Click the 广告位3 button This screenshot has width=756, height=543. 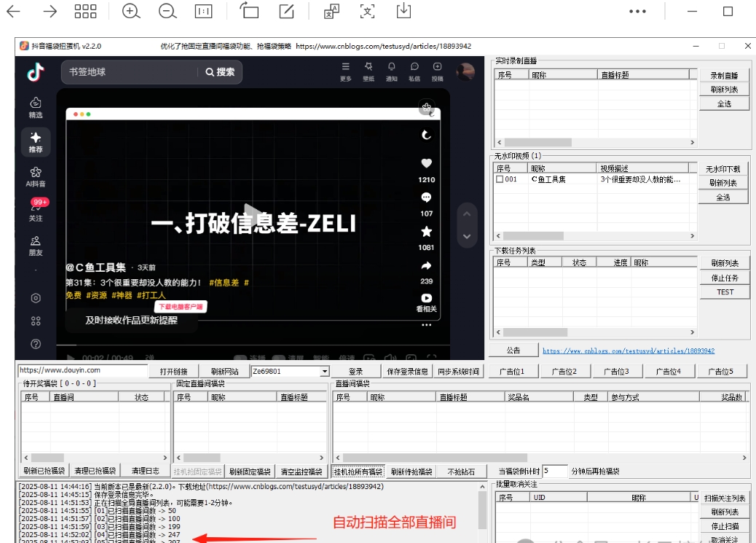(x=616, y=371)
